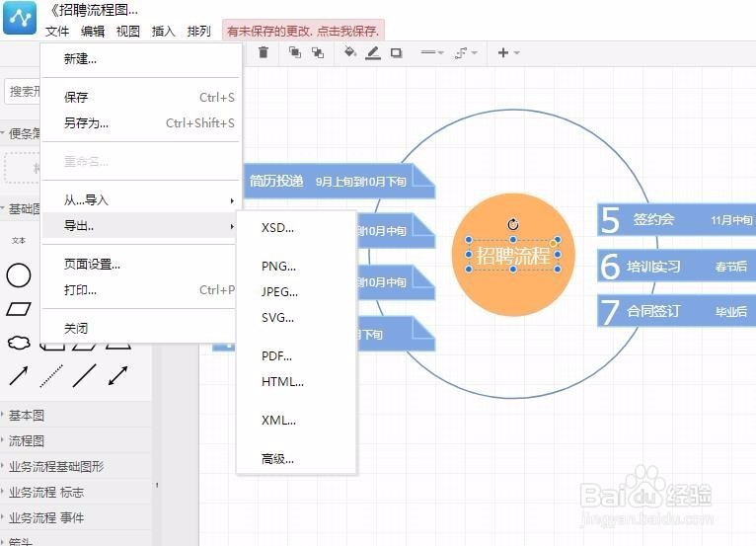The image size is (756, 546).
Task: Expand the 业务流程 事件 category
Action: (x=76, y=518)
